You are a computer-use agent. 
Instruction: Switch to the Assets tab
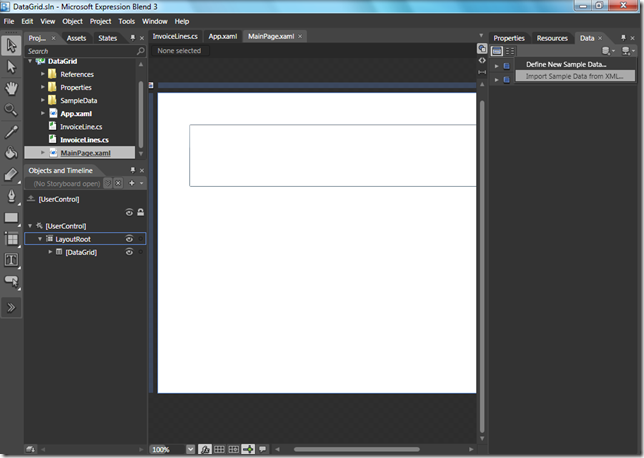click(x=76, y=38)
